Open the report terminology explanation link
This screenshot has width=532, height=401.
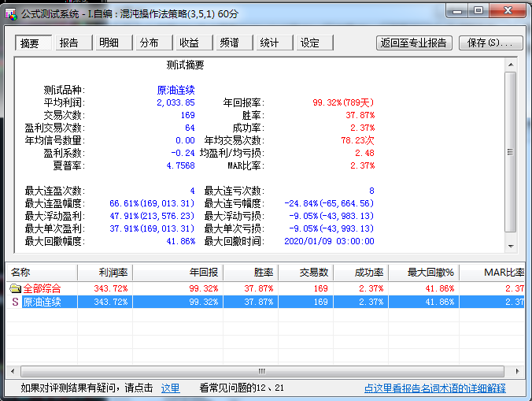pyautogui.click(x=434, y=388)
